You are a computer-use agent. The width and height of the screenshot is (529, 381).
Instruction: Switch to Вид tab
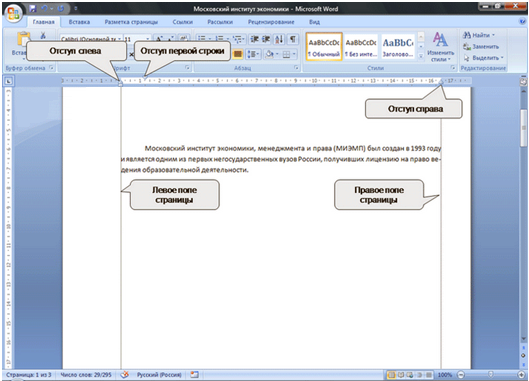click(x=314, y=22)
